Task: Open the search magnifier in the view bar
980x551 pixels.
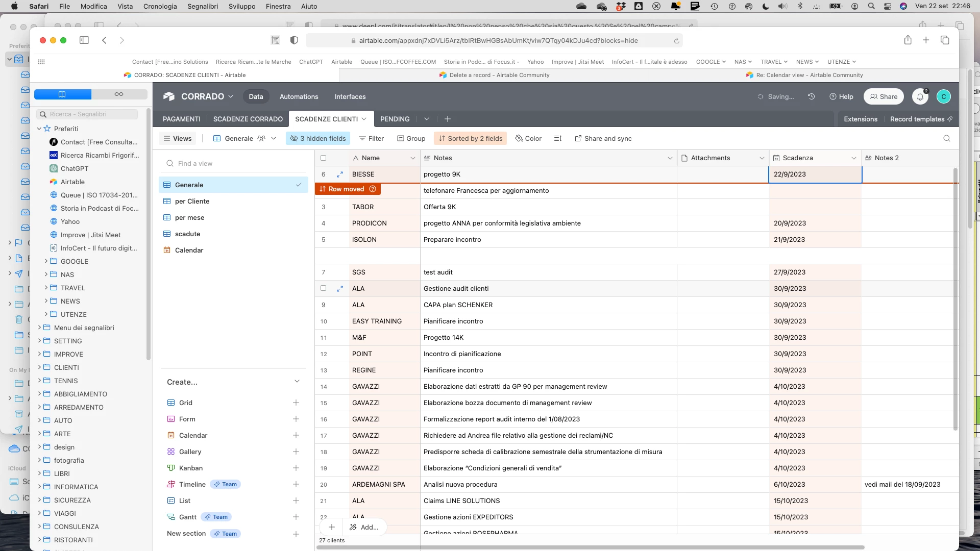Action: 946,138
